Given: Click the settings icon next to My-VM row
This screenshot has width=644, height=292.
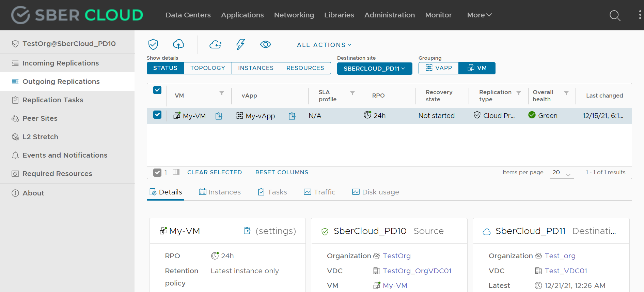Looking at the screenshot, I should coord(219,116).
